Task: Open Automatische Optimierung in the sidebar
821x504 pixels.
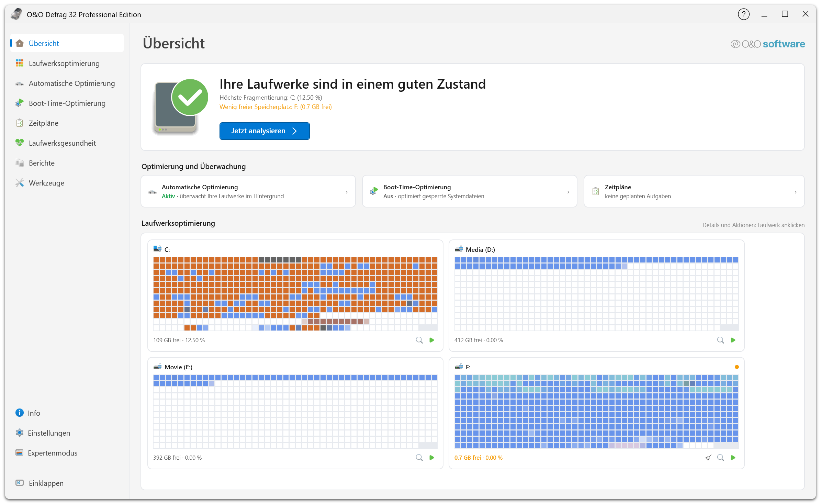Action: point(67,83)
